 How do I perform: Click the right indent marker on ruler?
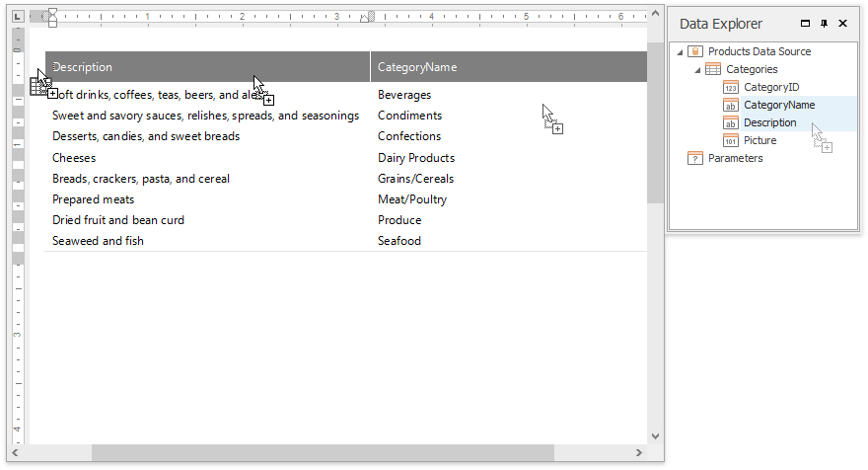(x=364, y=19)
